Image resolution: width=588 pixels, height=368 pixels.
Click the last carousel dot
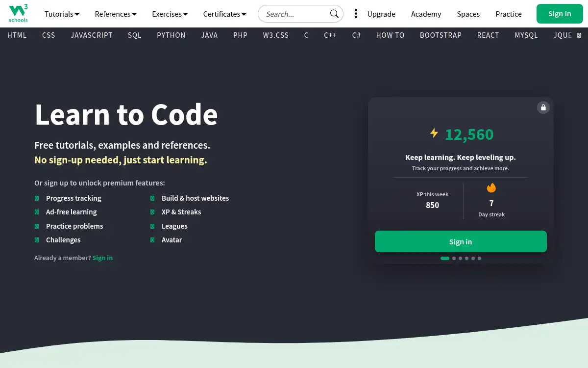[x=479, y=258]
